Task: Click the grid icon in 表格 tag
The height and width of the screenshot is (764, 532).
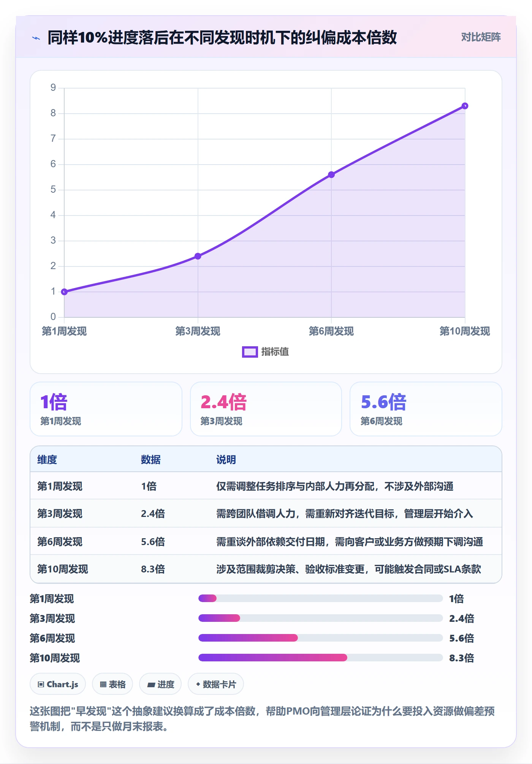Action: [x=103, y=685]
